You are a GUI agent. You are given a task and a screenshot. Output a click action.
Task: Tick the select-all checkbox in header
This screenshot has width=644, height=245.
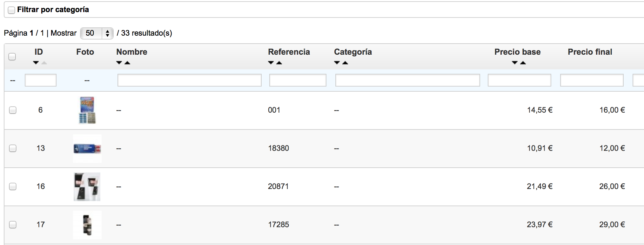pyautogui.click(x=12, y=57)
